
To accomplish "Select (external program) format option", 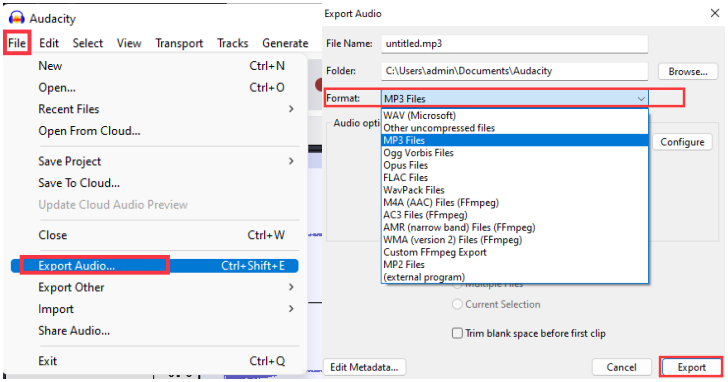I will click(x=514, y=277).
